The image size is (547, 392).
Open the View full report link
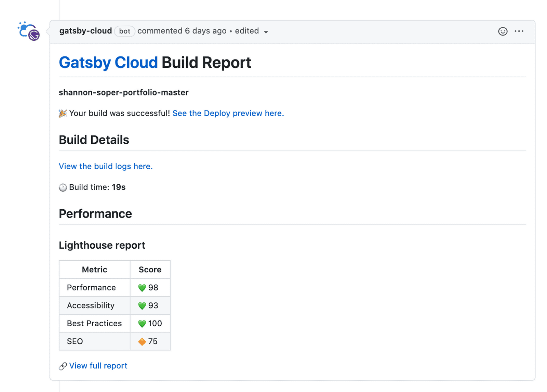pyautogui.click(x=98, y=366)
